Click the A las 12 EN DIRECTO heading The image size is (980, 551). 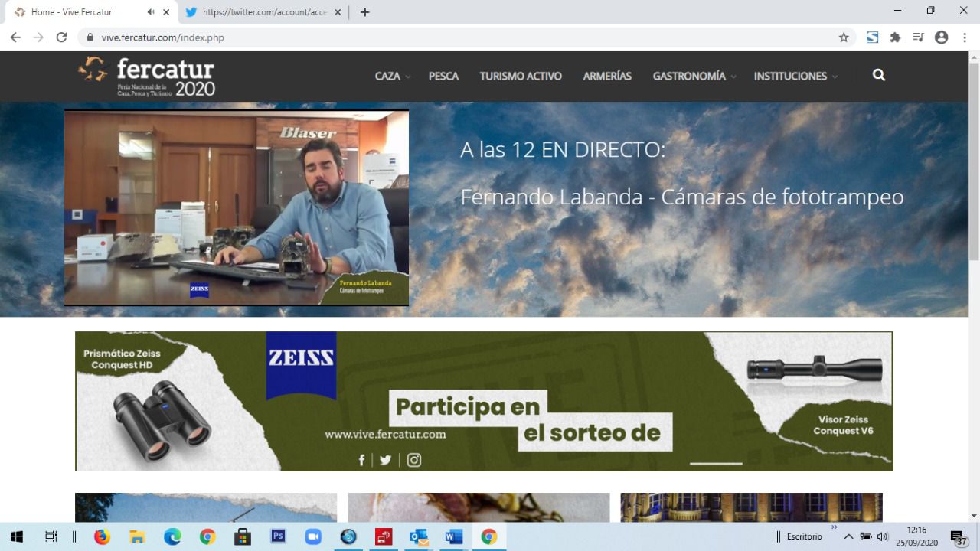coord(563,149)
